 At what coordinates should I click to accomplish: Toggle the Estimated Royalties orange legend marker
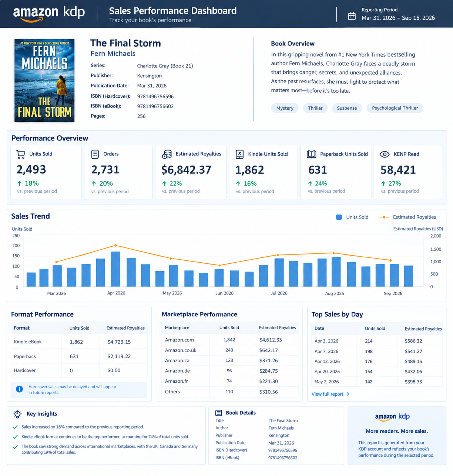pyautogui.click(x=384, y=217)
